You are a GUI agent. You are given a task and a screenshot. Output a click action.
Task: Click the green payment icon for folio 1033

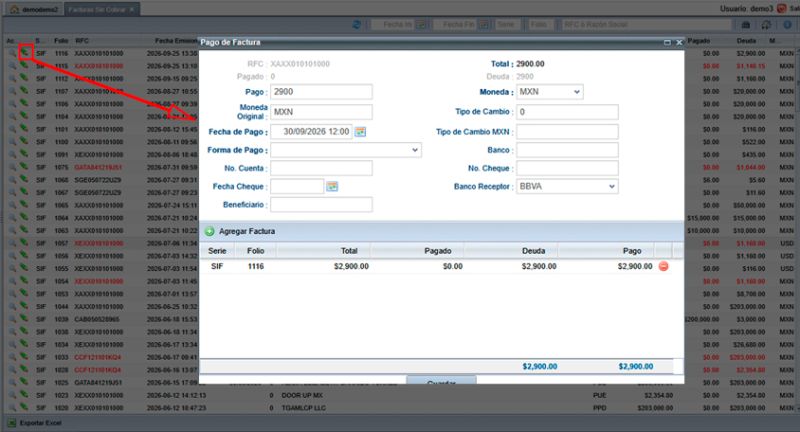coord(24,356)
